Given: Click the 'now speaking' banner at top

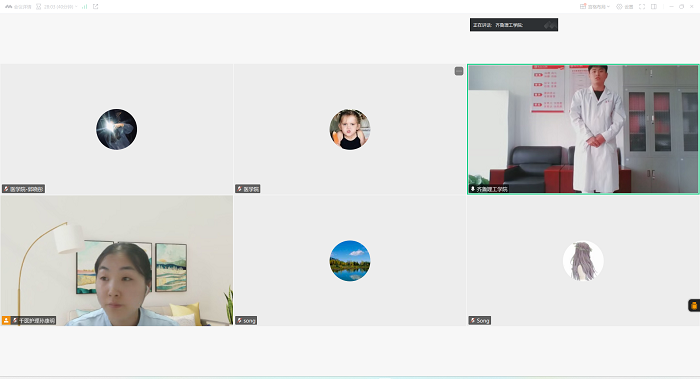Looking at the screenshot, I should click(x=514, y=25).
